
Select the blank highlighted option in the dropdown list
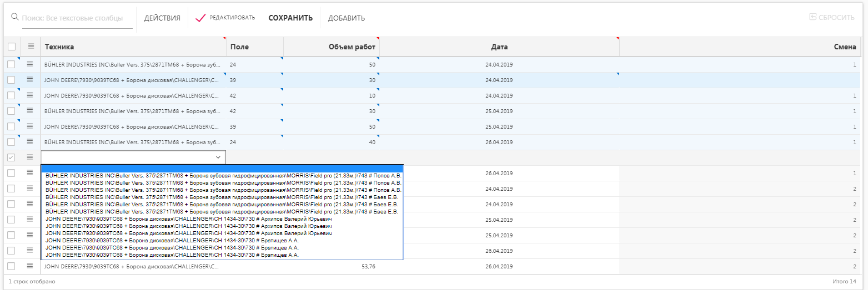tap(222, 168)
